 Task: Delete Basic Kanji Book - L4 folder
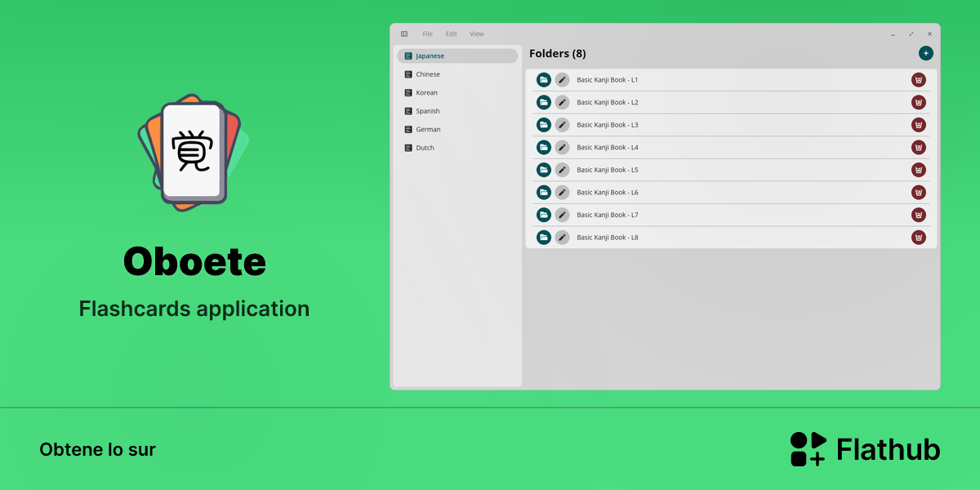pos(919,147)
